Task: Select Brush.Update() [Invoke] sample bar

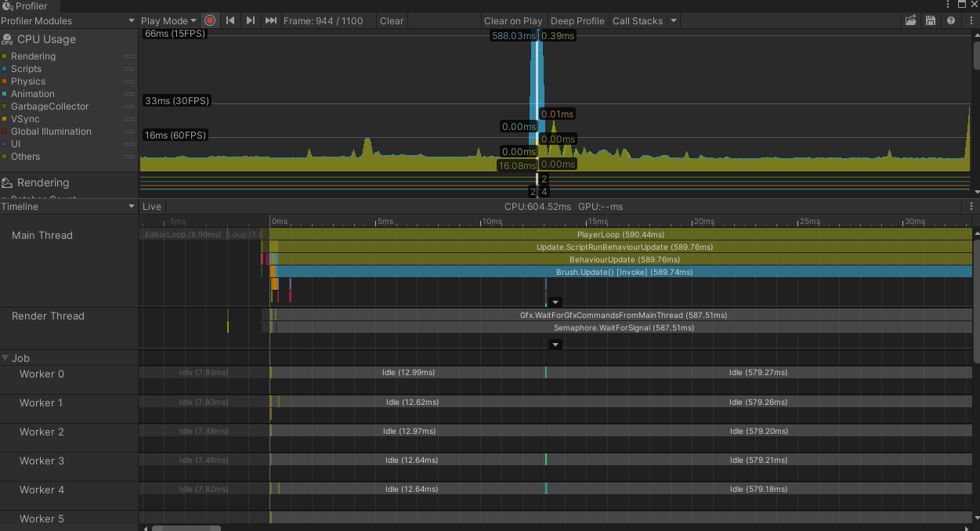Action: [624, 272]
